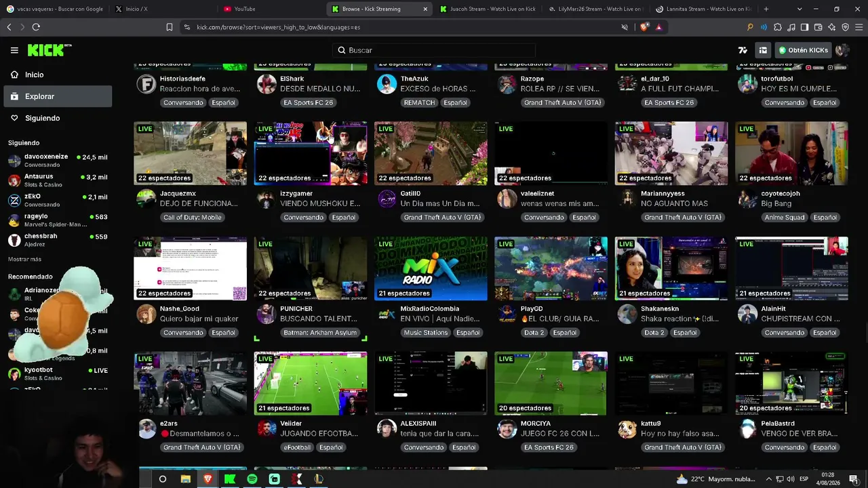Open davooxeneize followed channel
Screen dimensions: 868x488
point(57,160)
